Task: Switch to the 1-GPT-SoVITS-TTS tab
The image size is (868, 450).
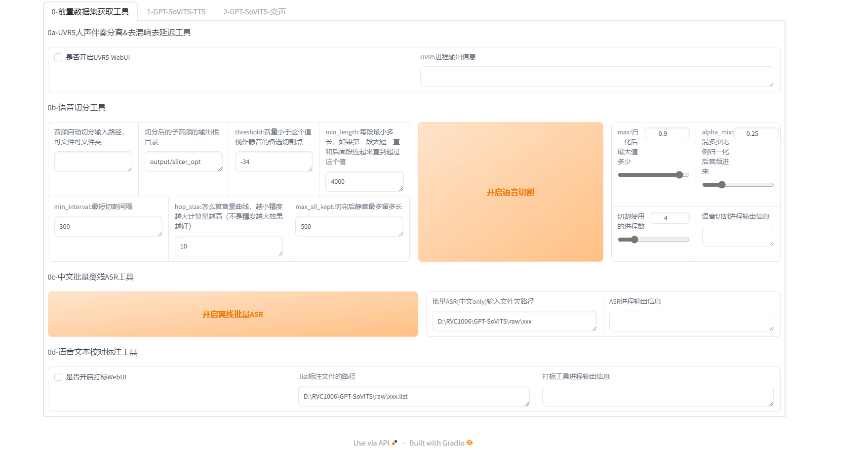Action: pos(176,11)
